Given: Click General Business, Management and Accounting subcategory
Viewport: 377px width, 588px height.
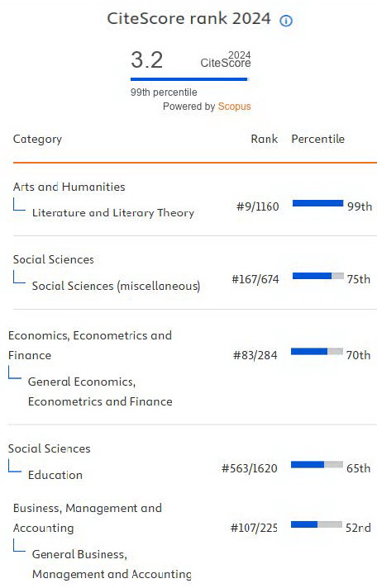Looking at the screenshot, I should pyautogui.click(x=112, y=564).
